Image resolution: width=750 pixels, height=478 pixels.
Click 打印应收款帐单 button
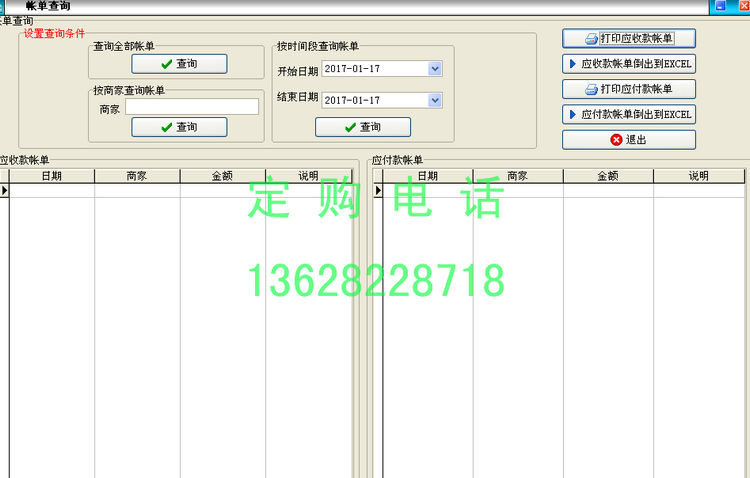pyautogui.click(x=629, y=39)
